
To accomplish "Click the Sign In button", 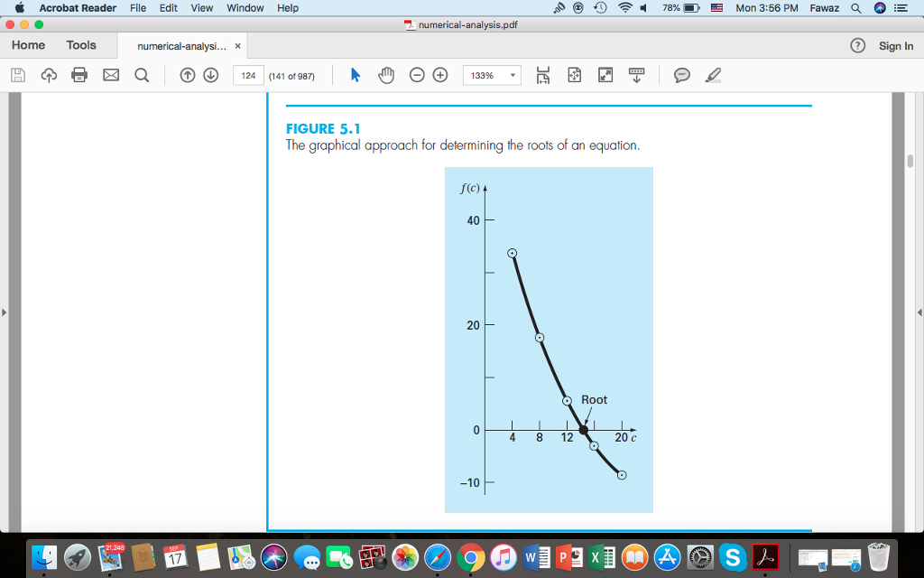I will pyautogui.click(x=895, y=44).
